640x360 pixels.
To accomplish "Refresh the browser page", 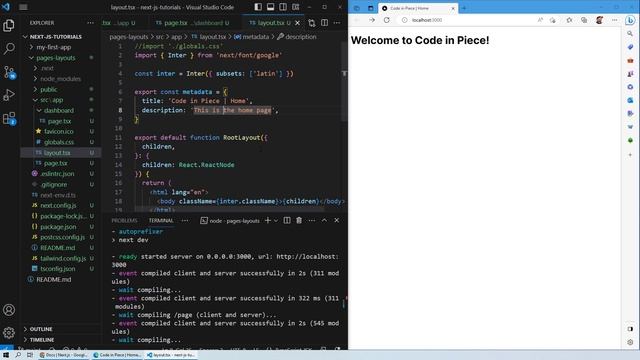I will pos(387,20).
